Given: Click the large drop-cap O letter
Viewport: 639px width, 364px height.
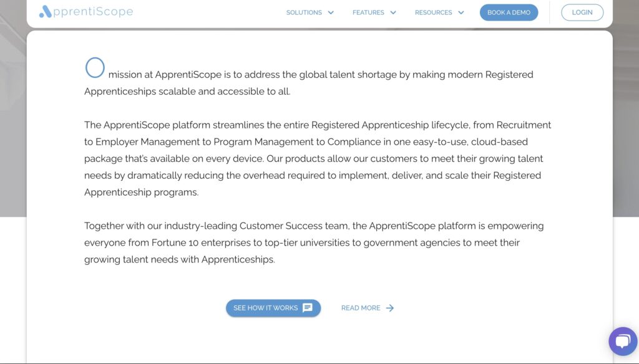Looking at the screenshot, I should [95, 68].
